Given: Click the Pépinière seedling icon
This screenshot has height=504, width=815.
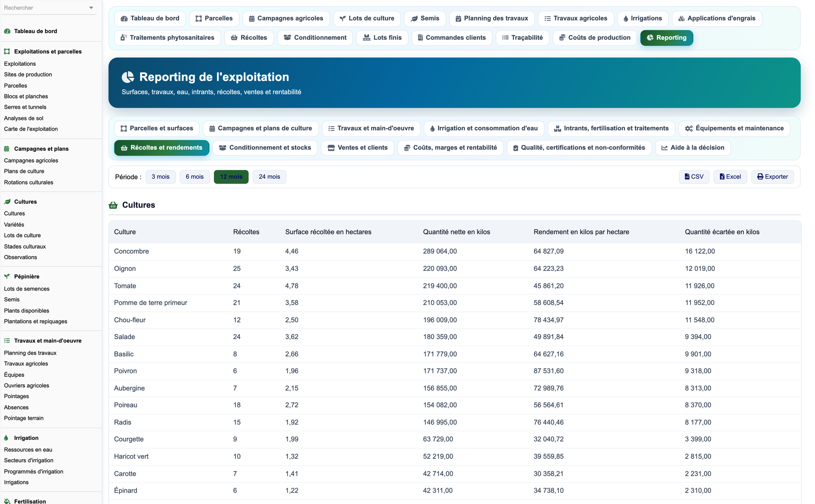Looking at the screenshot, I should click(7, 276).
